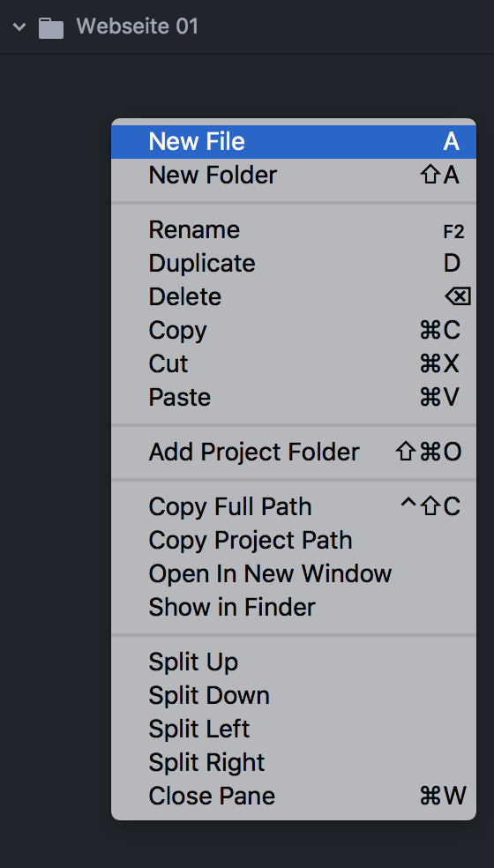Click Split Left menu entry
The image size is (494, 868).
pos(294,729)
